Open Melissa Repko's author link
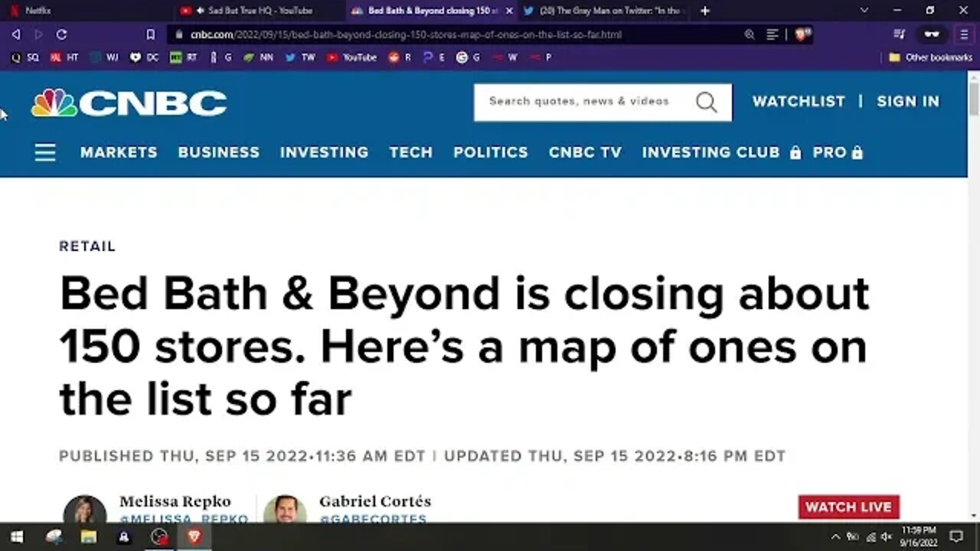980x551 pixels. pyautogui.click(x=175, y=502)
